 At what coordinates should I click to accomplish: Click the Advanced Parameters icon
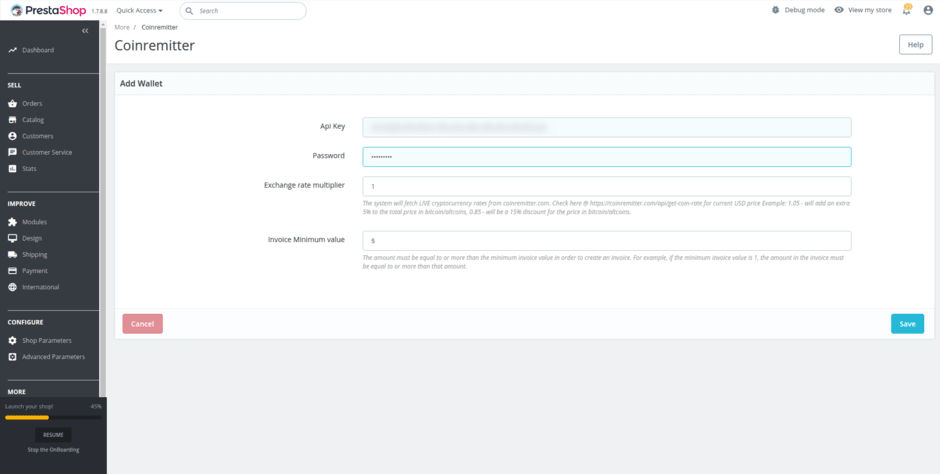13,357
